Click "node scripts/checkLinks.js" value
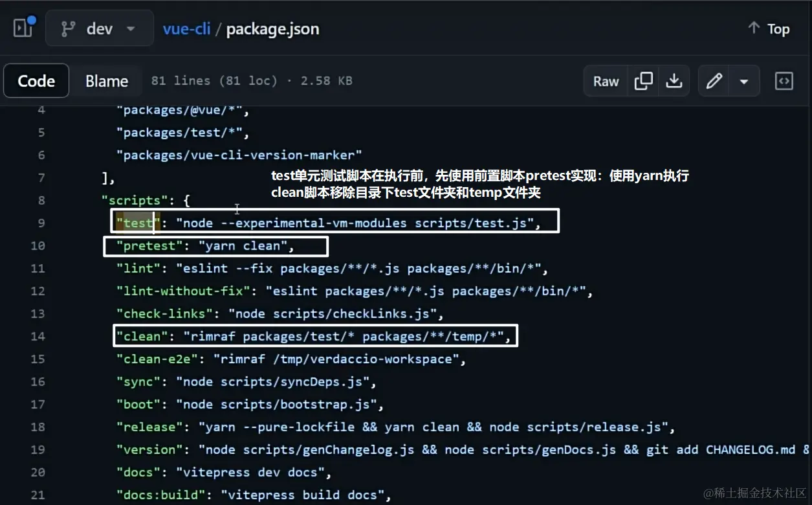The height and width of the screenshot is (505, 812). (x=333, y=314)
